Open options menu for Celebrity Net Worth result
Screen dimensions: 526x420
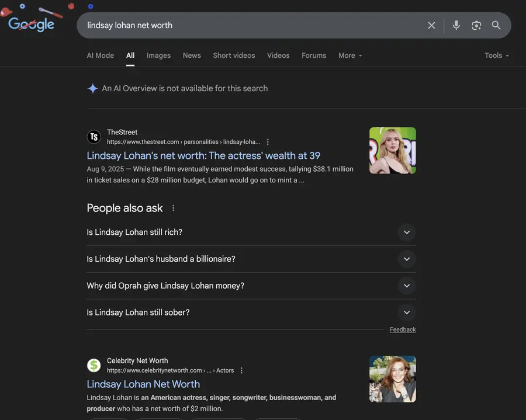tap(241, 370)
